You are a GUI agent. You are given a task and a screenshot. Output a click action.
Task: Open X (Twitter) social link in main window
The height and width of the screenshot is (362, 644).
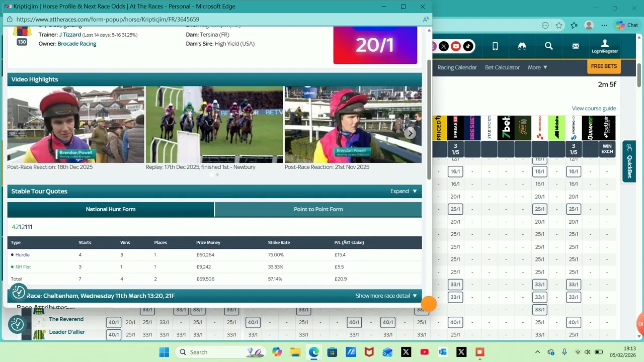[x=443, y=46]
